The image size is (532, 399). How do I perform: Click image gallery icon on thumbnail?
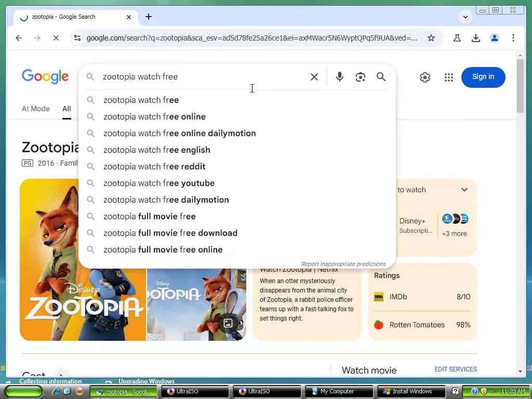pos(228,323)
